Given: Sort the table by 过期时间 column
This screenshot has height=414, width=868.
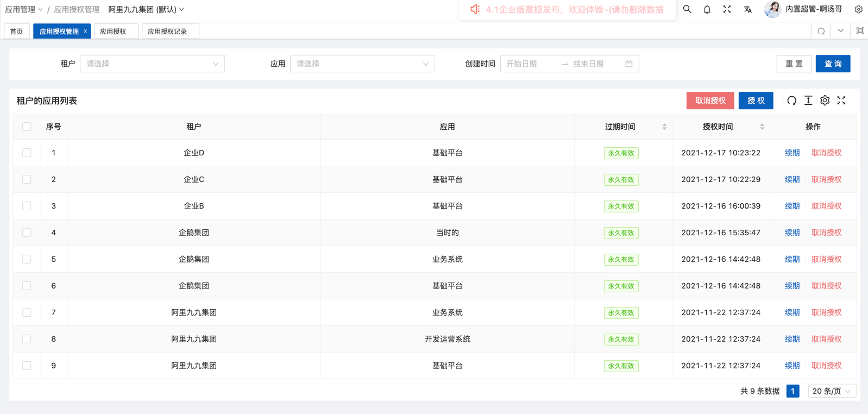Looking at the screenshot, I should (x=664, y=127).
